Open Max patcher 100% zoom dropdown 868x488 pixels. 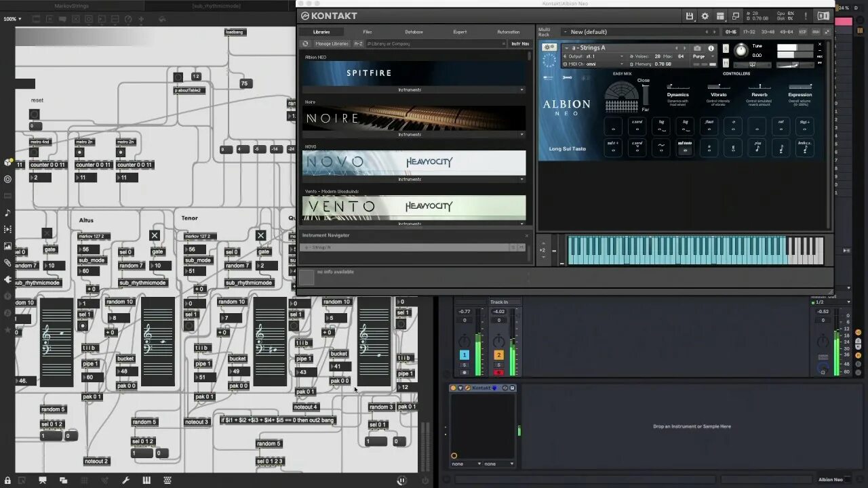pyautogui.click(x=11, y=19)
